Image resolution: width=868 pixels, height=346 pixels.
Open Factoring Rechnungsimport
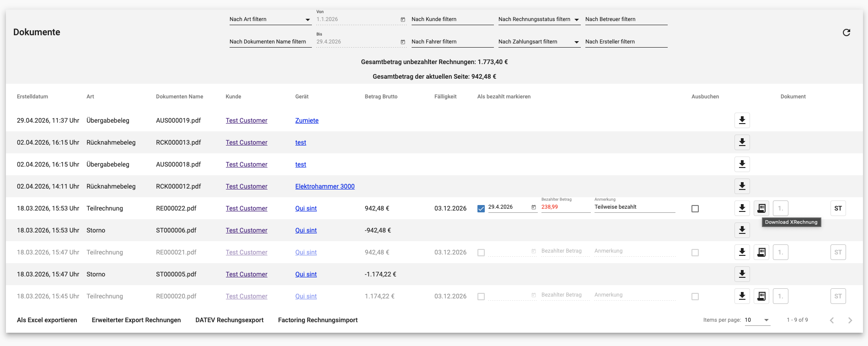click(x=318, y=320)
